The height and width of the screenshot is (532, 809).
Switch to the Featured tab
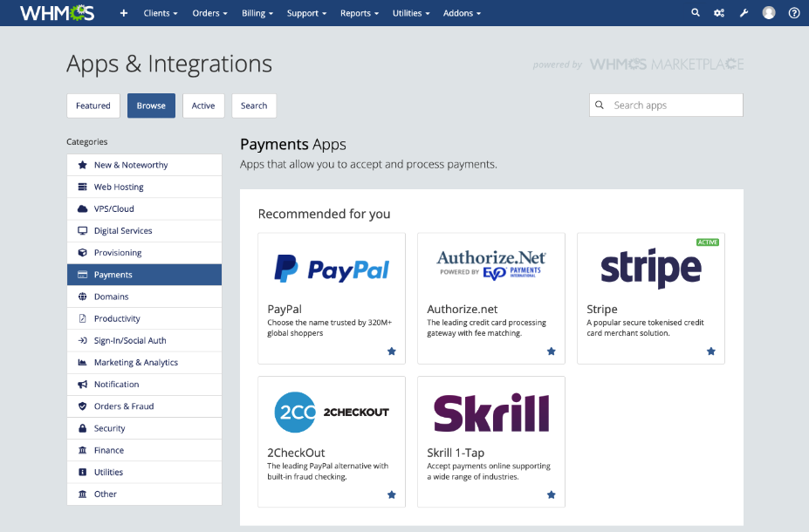pyautogui.click(x=93, y=106)
